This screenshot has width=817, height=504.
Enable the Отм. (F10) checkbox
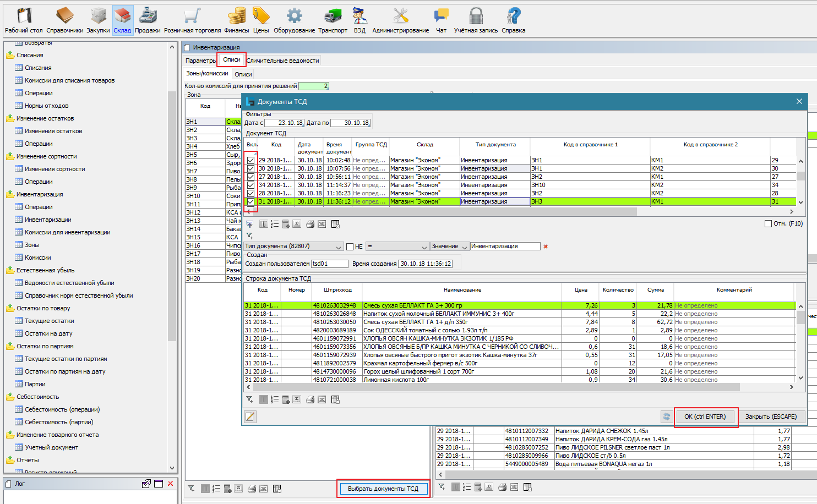point(768,223)
